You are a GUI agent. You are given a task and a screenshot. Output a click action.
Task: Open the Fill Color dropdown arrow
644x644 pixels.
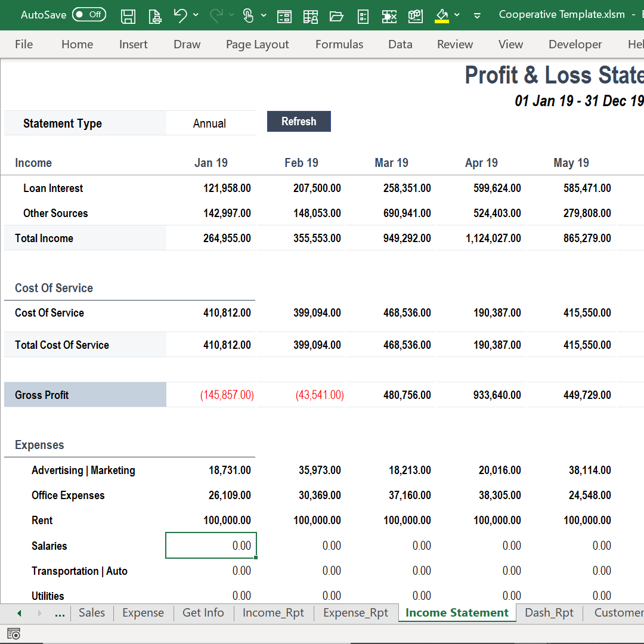[x=457, y=16]
